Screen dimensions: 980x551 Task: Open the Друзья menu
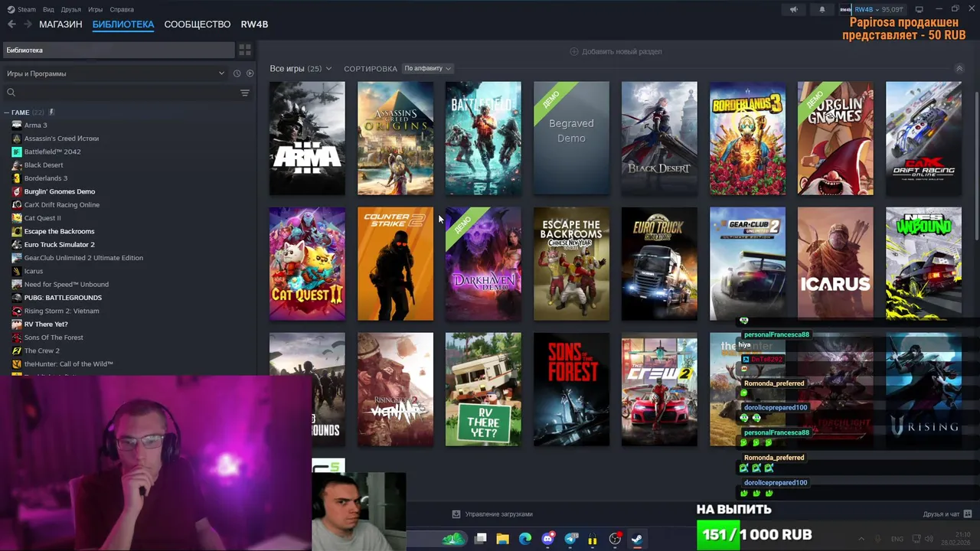tap(70, 9)
